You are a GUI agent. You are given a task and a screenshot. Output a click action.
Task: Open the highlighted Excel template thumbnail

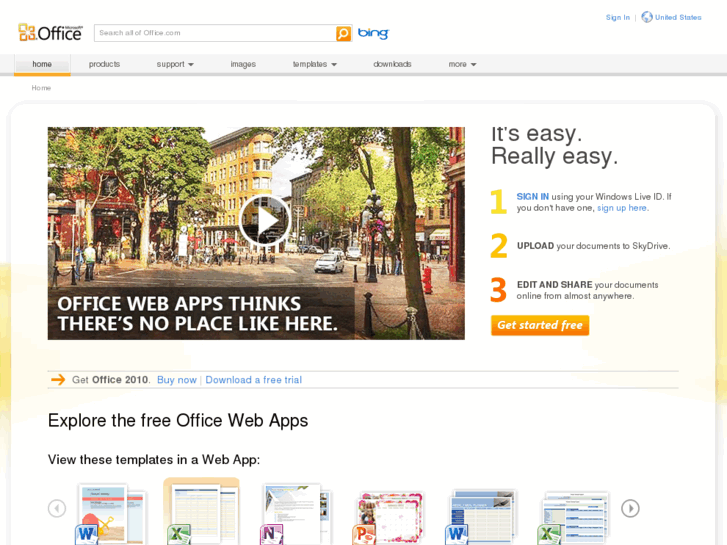202,512
